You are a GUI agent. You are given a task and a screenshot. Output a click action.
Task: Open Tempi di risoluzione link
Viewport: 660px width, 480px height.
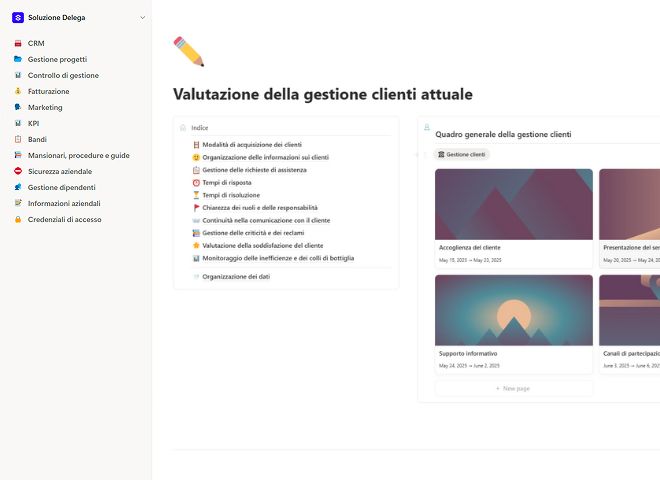click(x=231, y=195)
